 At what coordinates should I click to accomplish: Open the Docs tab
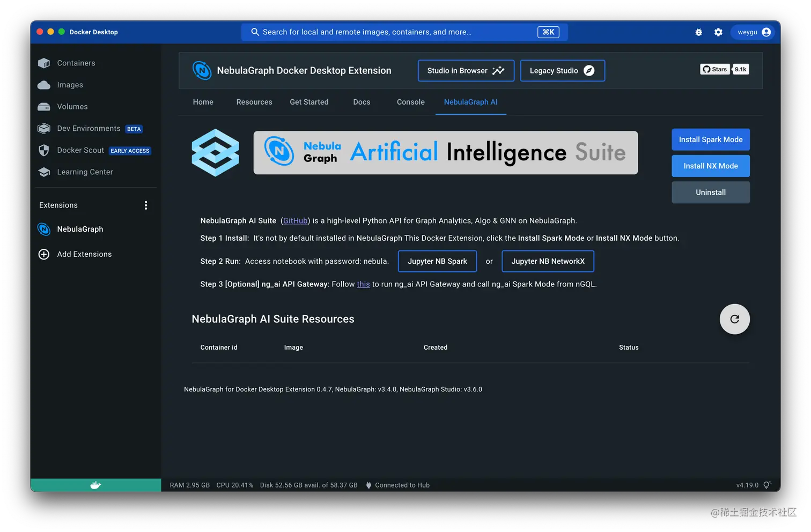tap(362, 102)
